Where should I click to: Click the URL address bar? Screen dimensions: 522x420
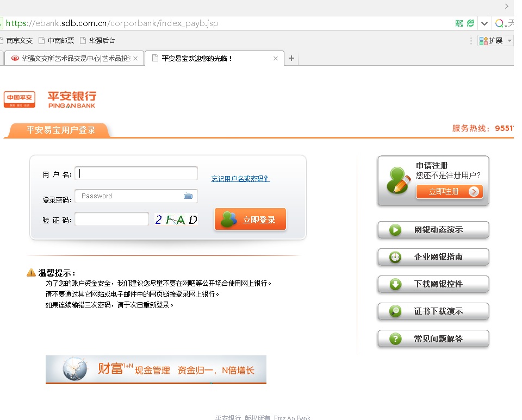tap(226, 23)
